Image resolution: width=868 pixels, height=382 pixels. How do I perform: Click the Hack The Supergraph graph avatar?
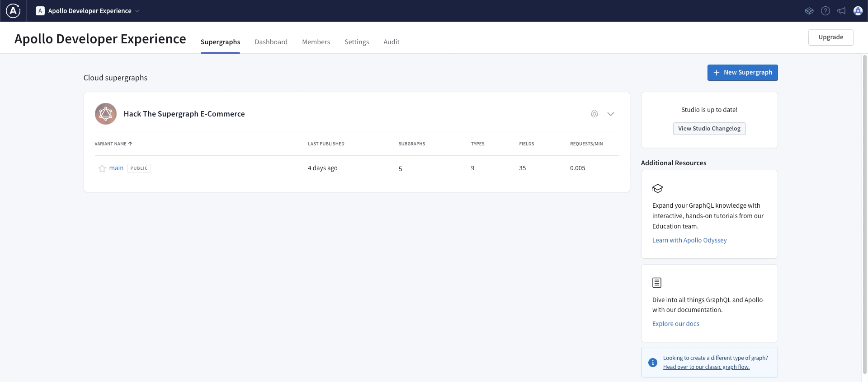[x=106, y=114]
